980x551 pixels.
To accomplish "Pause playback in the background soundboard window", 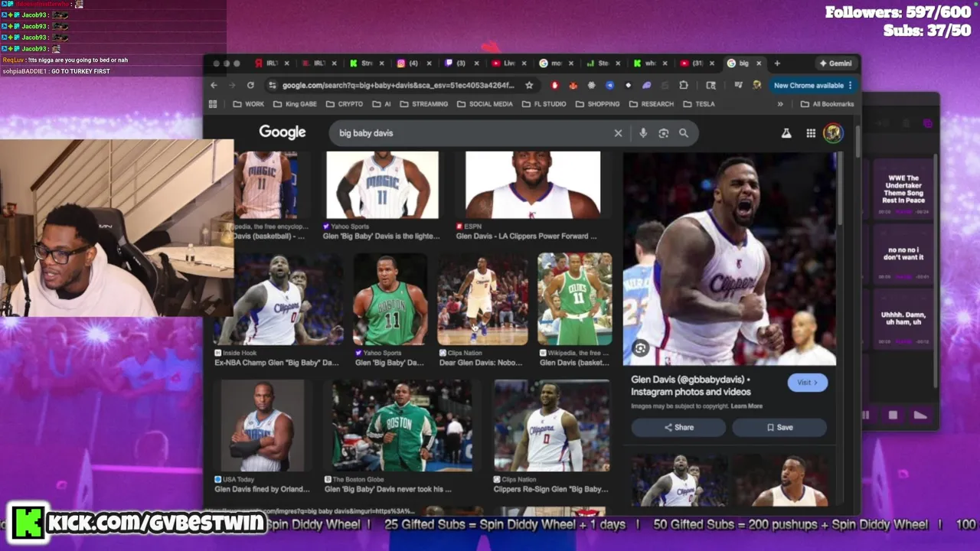I will 866,415.
